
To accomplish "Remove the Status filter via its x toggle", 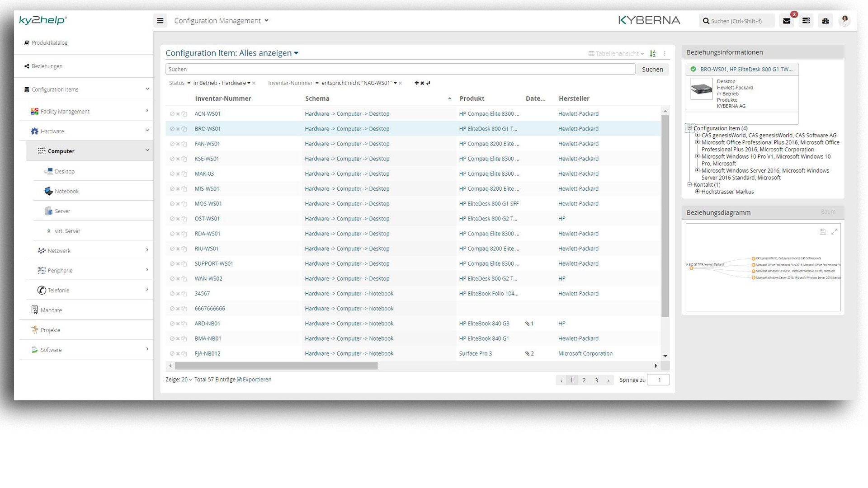I will [254, 83].
